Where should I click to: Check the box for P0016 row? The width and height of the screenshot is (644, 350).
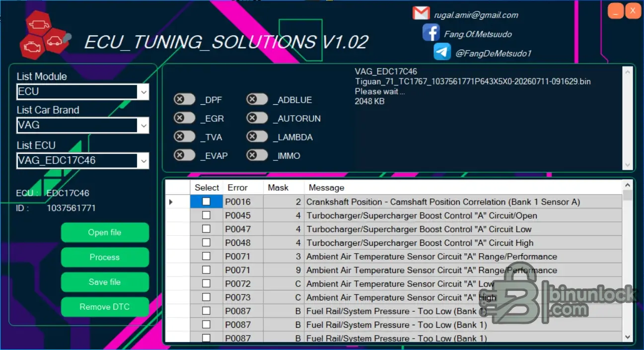pos(206,202)
